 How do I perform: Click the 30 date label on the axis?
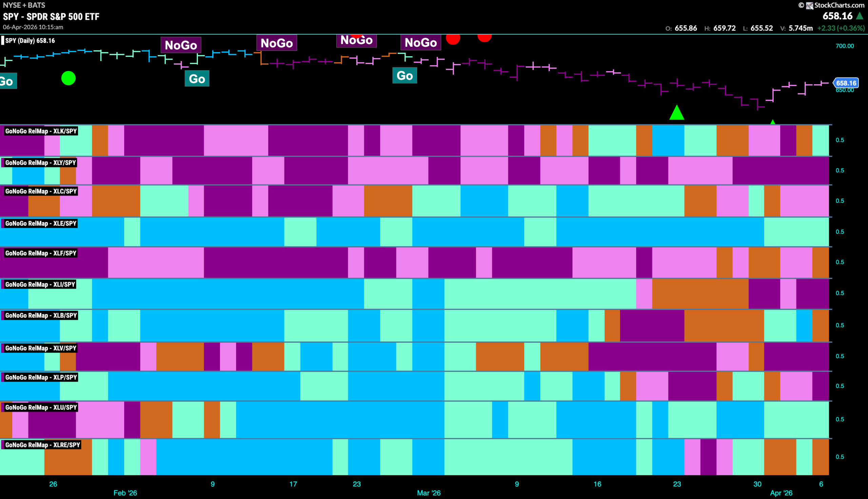click(757, 484)
